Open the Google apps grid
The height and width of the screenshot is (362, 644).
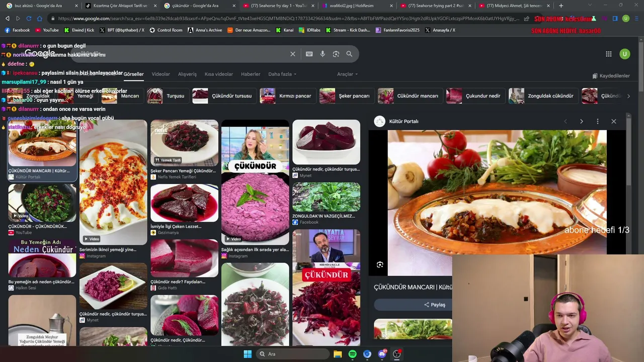609,54
